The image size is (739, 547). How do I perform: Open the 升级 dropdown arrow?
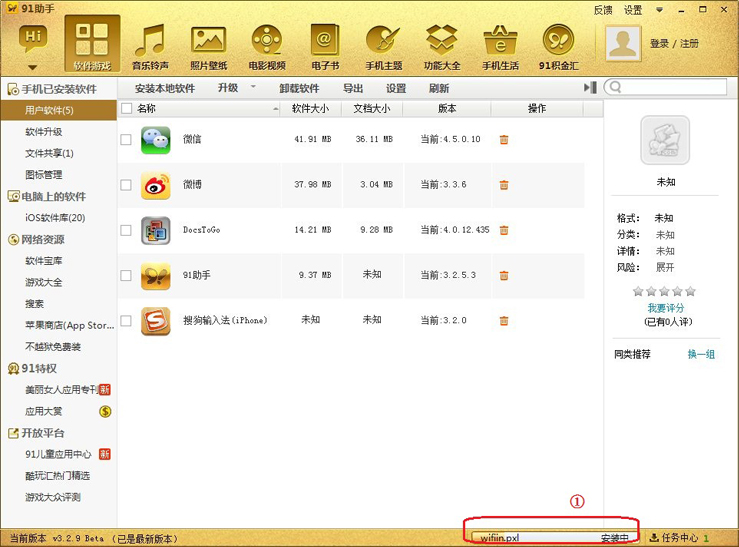[x=253, y=87]
